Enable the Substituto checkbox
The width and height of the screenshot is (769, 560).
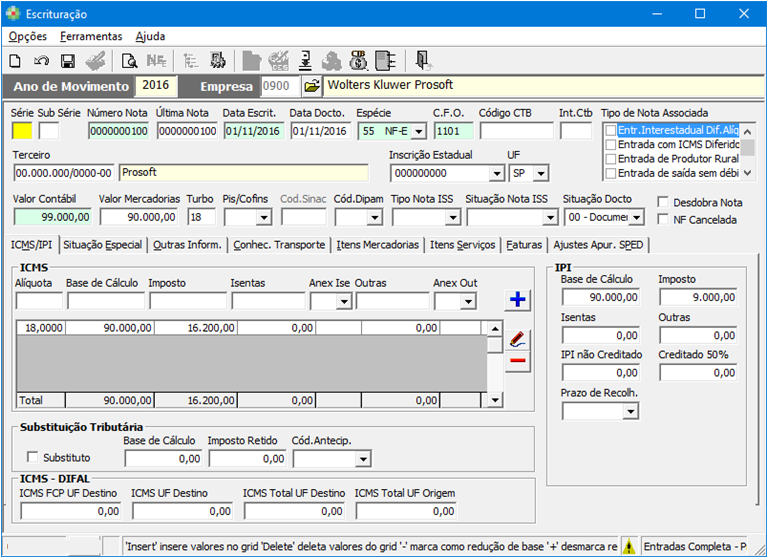coord(34,458)
